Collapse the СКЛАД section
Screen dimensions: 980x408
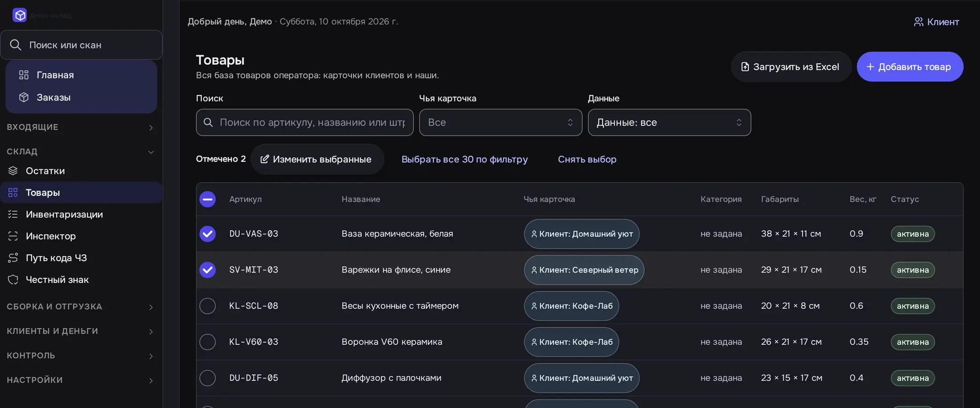point(81,152)
